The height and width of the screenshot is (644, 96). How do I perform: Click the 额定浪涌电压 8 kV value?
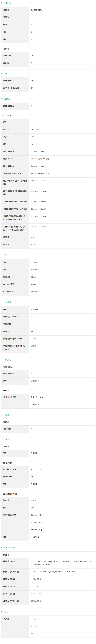pos(32,81)
